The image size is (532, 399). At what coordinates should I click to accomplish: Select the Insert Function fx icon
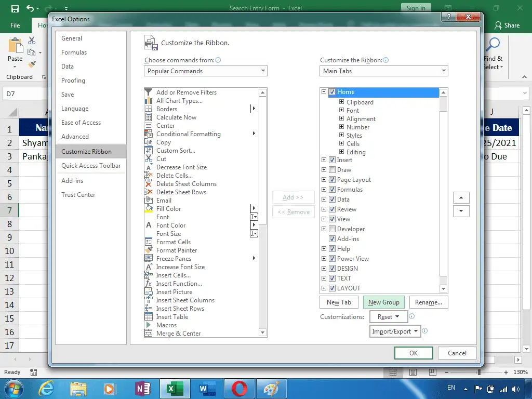coord(148,283)
